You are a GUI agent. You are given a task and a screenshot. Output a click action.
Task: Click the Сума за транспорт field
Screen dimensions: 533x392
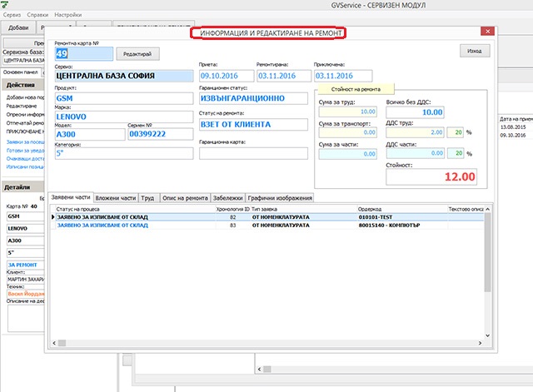point(348,132)
